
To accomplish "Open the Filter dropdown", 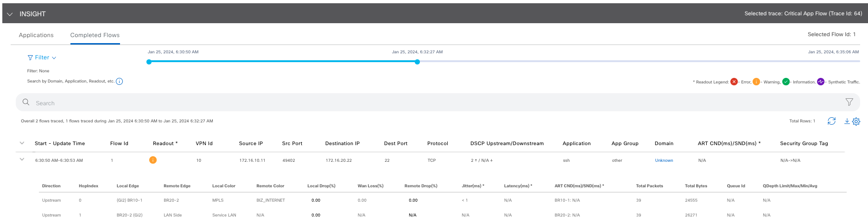I will [x=42, y=57].
